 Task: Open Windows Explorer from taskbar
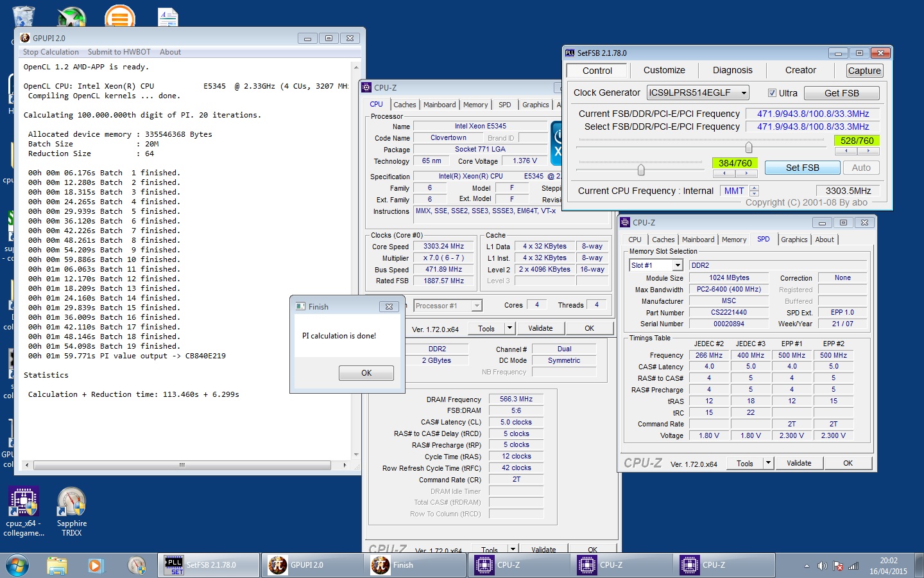tap(57, 566)
